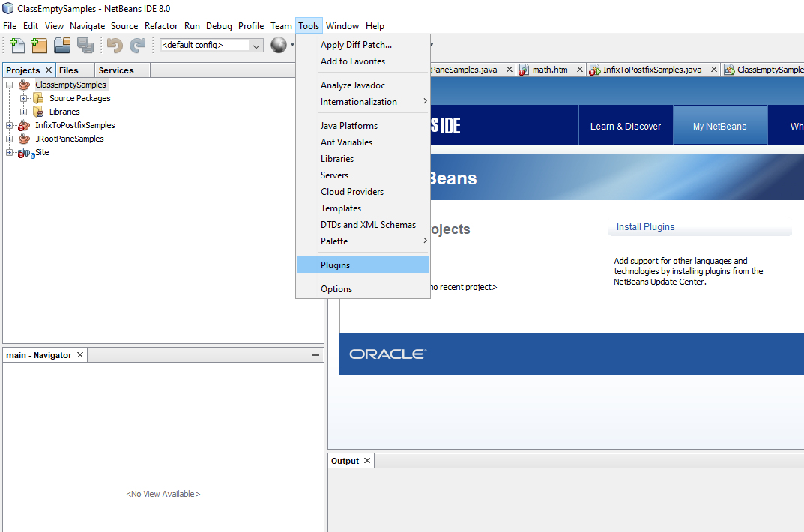Click the Learn & Discover button
The image size is (804, 532).
point(625,126)
